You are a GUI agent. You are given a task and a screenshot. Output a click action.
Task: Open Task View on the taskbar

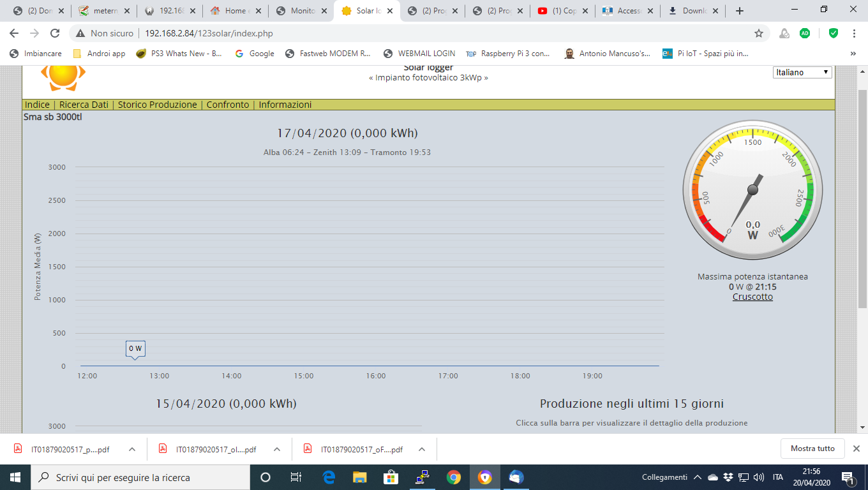[x=296, y=477]
